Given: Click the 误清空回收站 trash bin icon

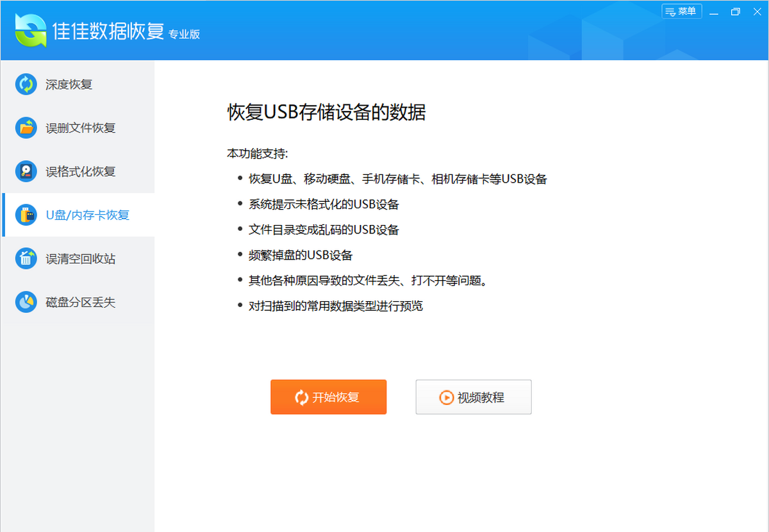Looking at the screenshot, I should (26, 258).
